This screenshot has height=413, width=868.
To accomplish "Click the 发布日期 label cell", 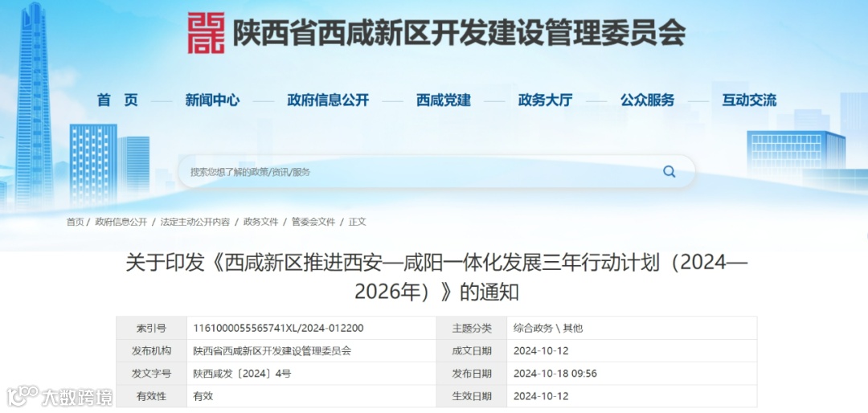I will pos(472,374).
